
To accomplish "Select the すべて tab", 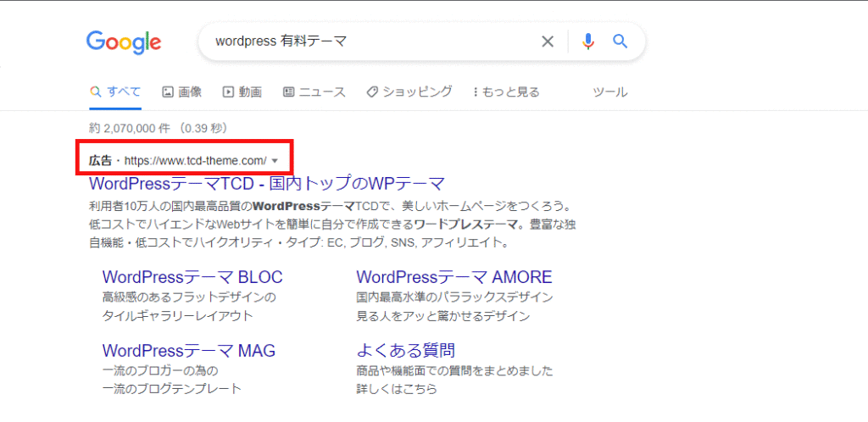I will click(115, 92).
